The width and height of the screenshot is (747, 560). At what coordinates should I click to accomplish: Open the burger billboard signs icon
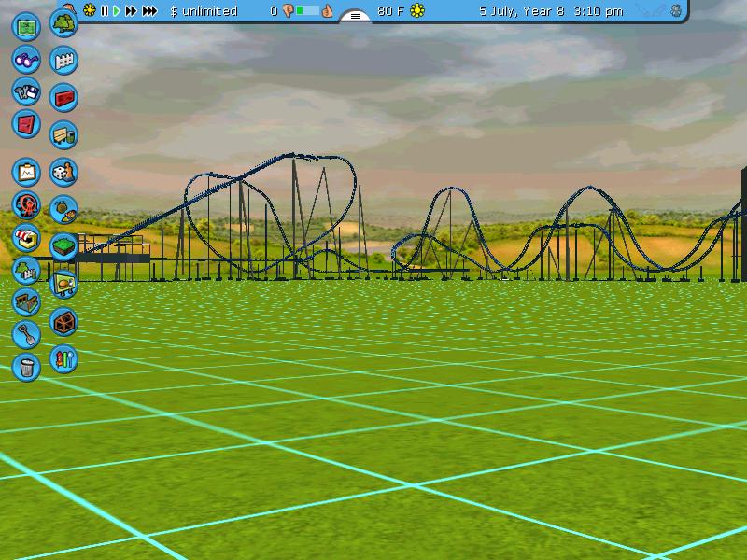click(63, 285)
